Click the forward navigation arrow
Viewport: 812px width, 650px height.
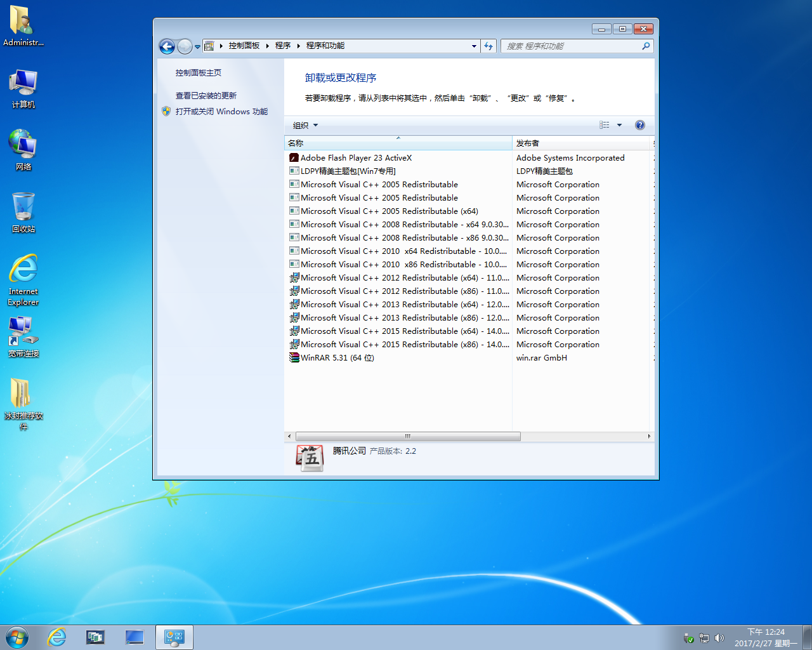point(185,46)
